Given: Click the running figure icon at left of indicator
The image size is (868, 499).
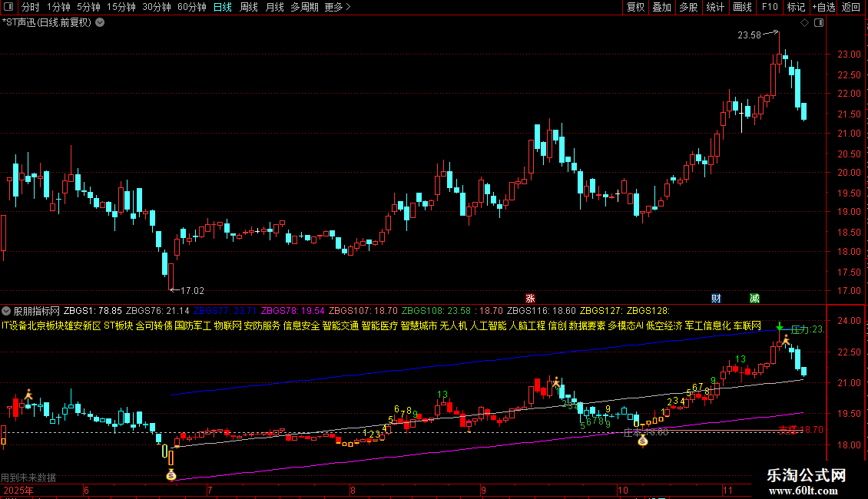Looking at the screenshot, I should tap(28, 395).
